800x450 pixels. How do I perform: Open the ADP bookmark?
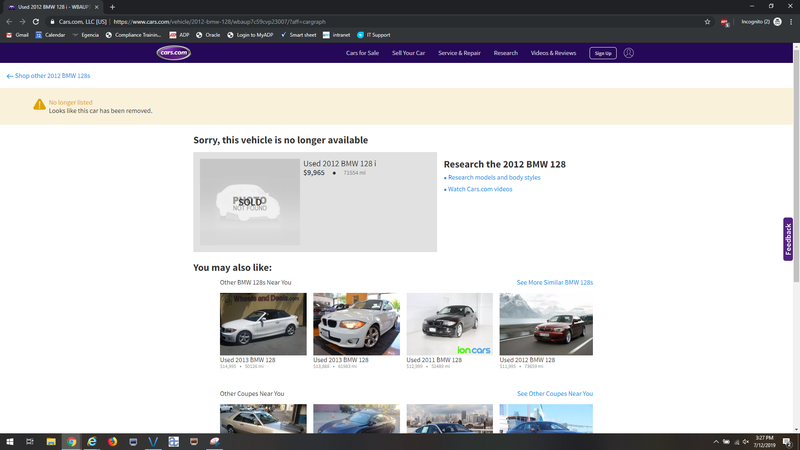click(179, 35)
